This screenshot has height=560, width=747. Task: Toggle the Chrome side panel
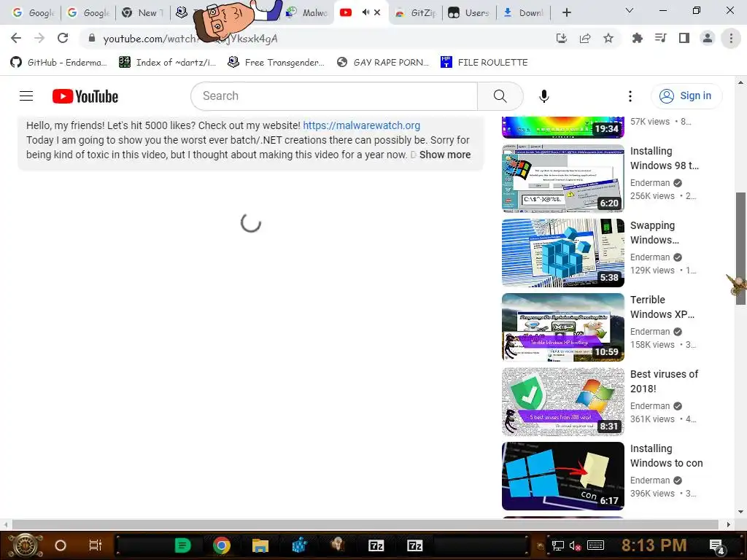[684, 38]
